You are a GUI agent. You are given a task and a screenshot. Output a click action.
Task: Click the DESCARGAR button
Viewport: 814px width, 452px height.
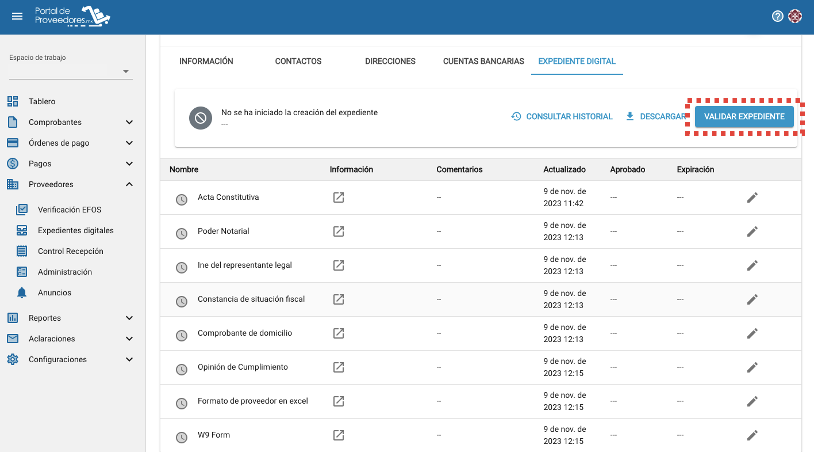coord(656,116)
